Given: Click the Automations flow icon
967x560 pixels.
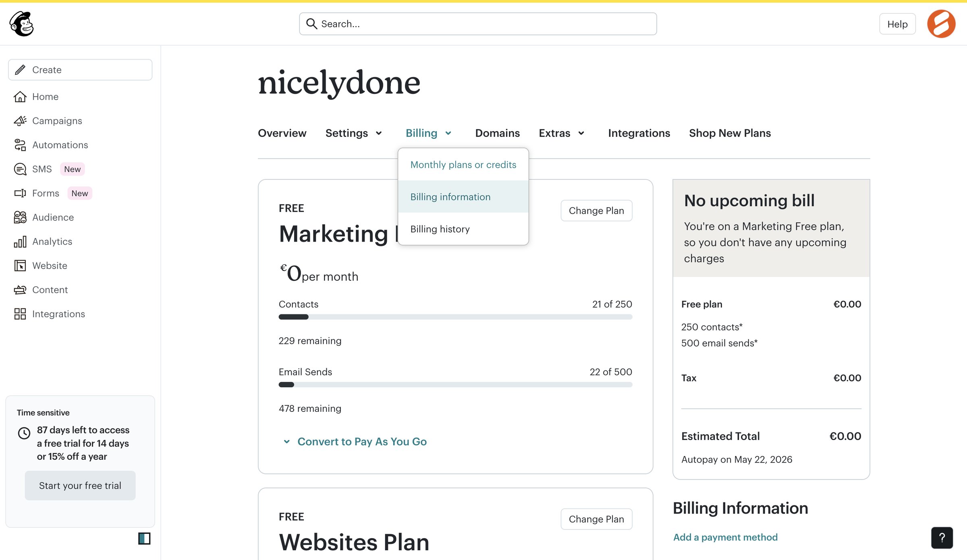Looking at the screenshot, I should pos(20,145).
